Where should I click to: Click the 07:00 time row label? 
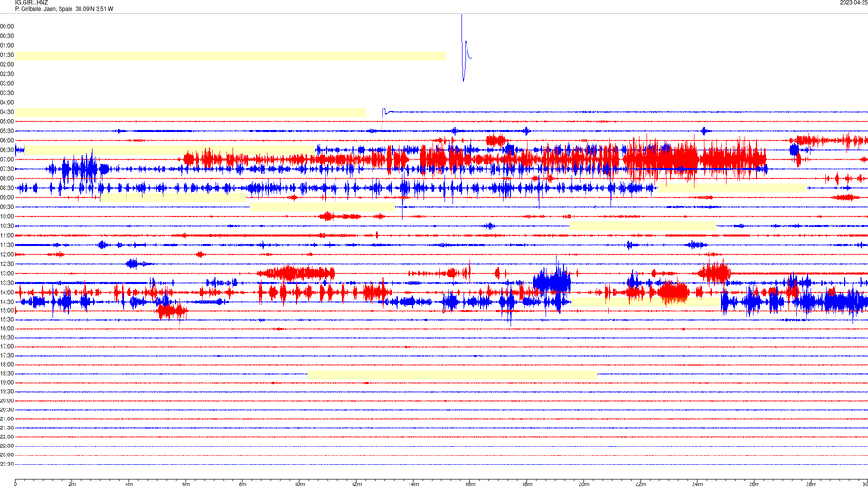7,159
